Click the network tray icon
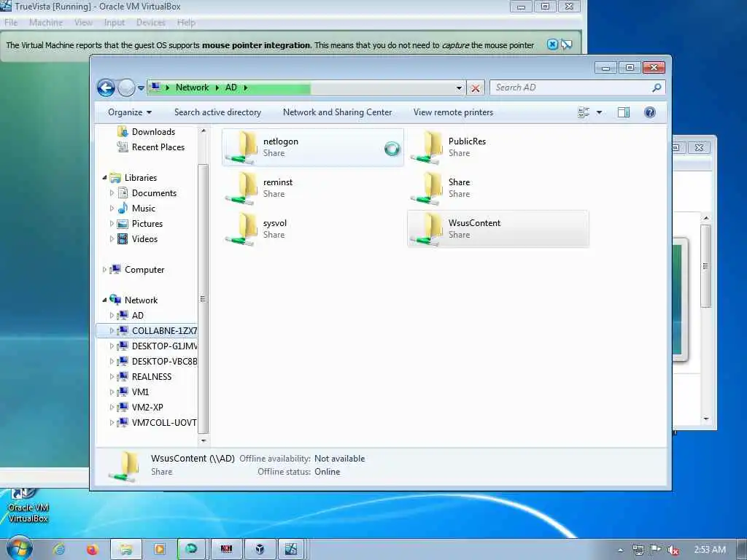 click(638, 550)
